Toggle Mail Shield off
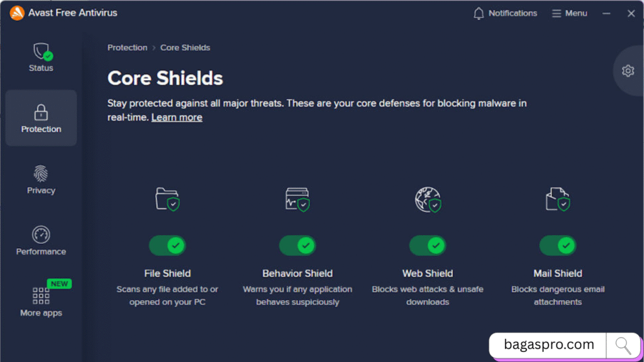The image size is (644, 362). click(557, 245)
